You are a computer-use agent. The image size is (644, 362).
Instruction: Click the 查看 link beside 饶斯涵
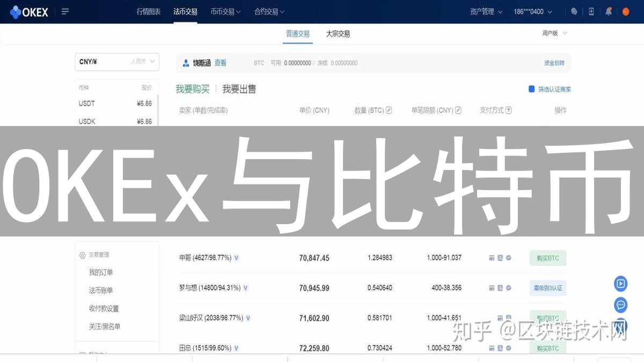[221, 63]
